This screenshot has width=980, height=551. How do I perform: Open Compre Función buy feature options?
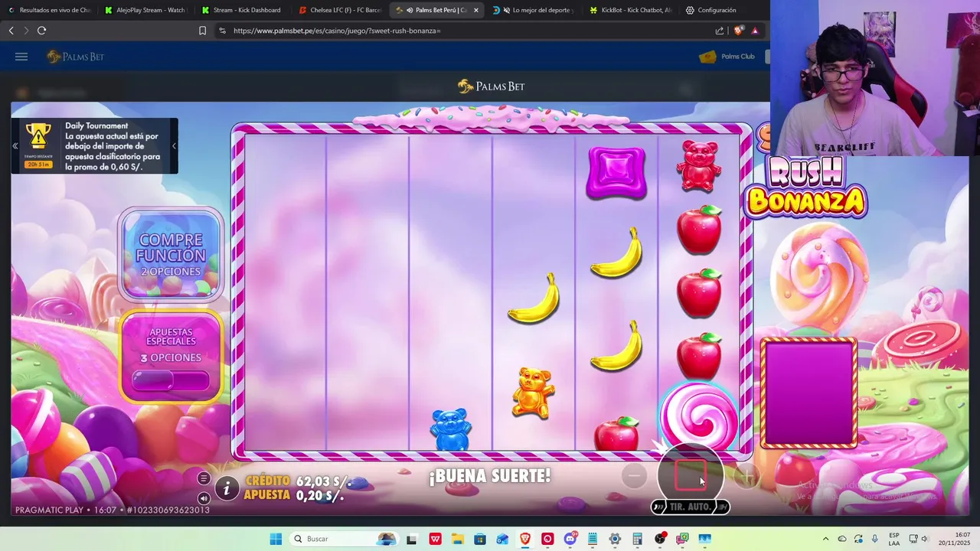coord(171,255)
